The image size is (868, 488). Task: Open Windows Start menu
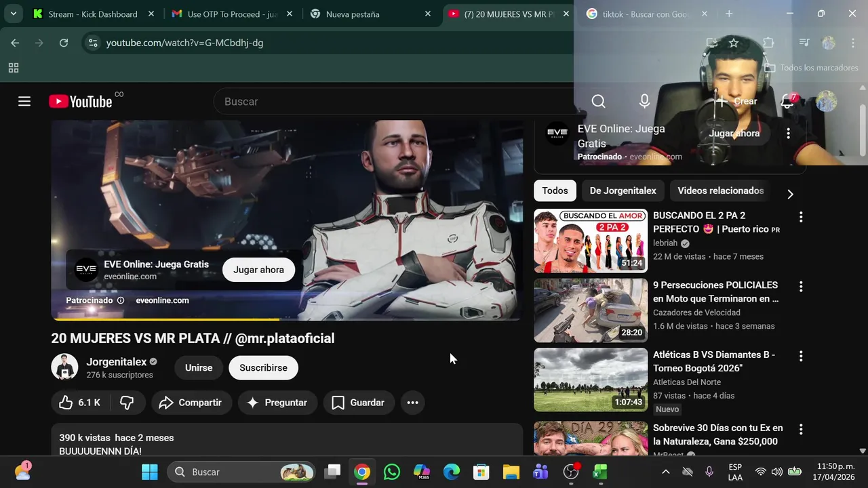(150, 472)
